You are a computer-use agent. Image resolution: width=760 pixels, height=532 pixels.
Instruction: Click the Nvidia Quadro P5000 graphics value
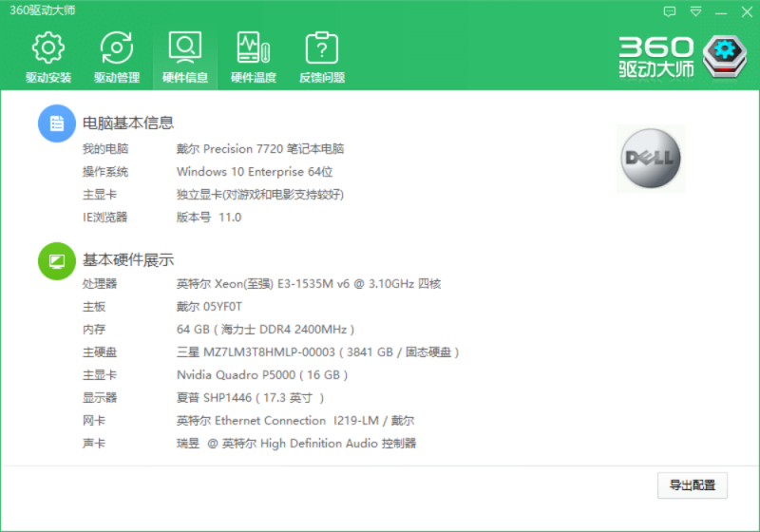[x=262, y=375]
